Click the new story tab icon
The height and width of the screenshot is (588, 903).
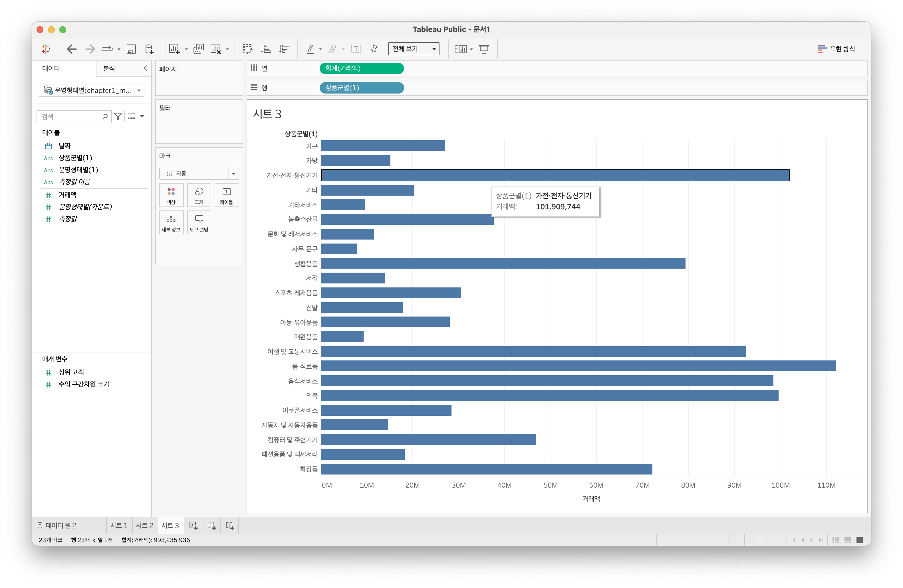(x=229, y=526)
